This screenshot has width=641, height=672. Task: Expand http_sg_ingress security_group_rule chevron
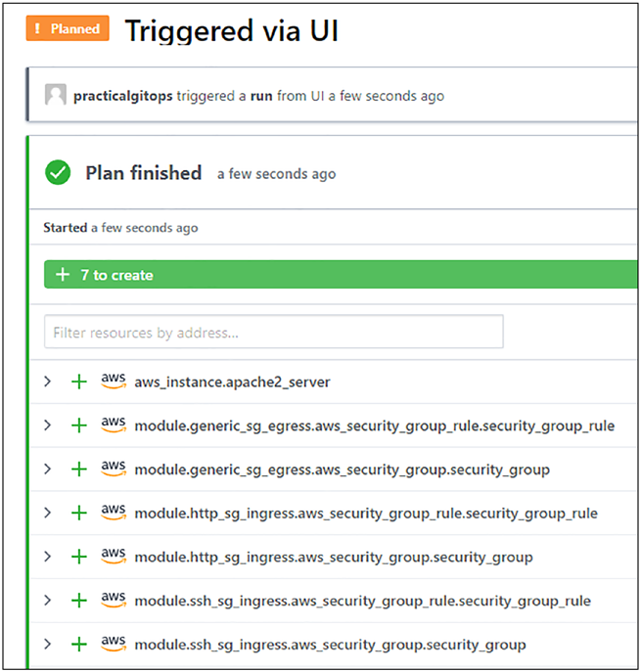[48, 513]
